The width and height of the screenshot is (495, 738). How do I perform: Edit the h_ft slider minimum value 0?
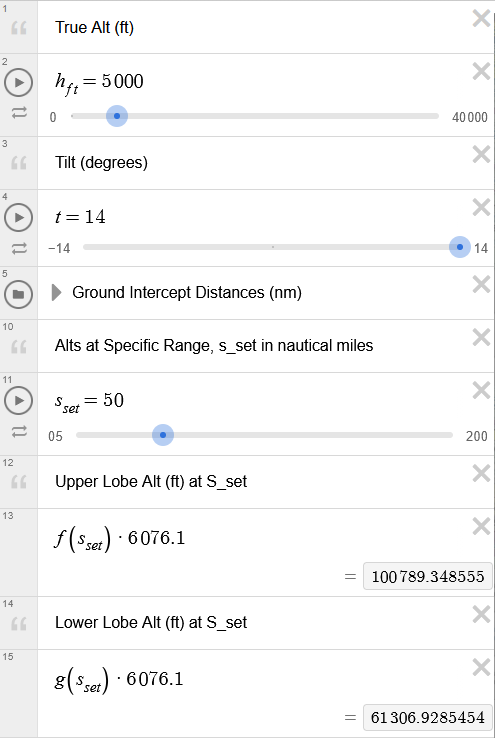click(x=53, y=117)
